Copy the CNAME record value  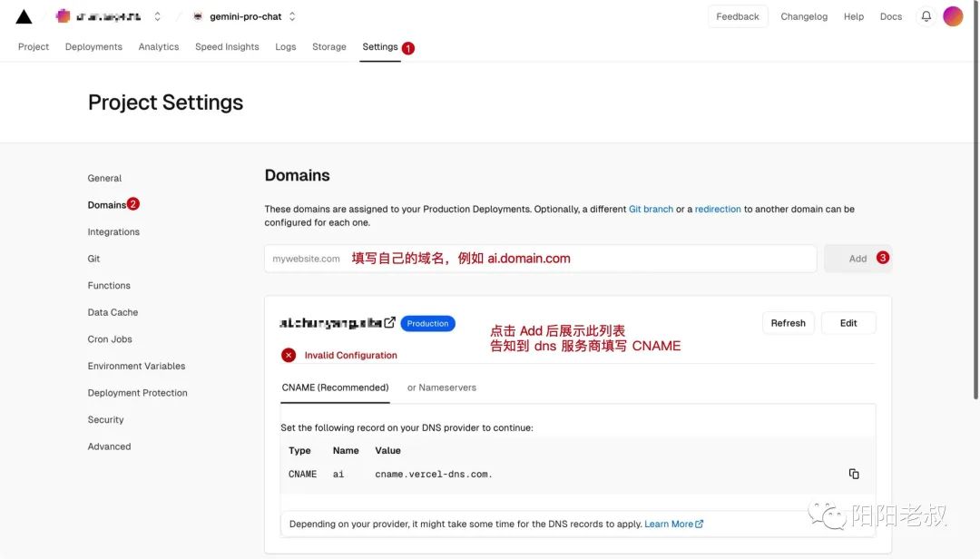click(853, 474)
